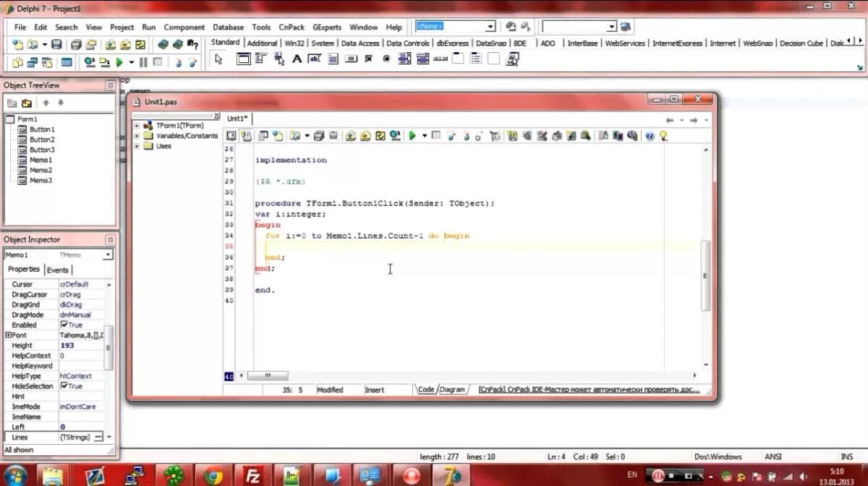Toggle the HideSelection property checkbox

pyautogui.click(x=64, y=385)
